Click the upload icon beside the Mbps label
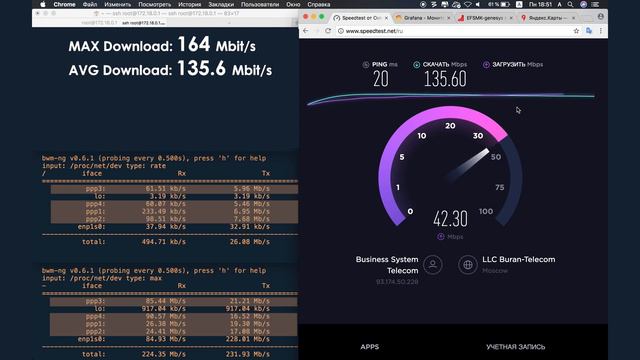The width and height of the screenshot is (640, 360). 440,237
